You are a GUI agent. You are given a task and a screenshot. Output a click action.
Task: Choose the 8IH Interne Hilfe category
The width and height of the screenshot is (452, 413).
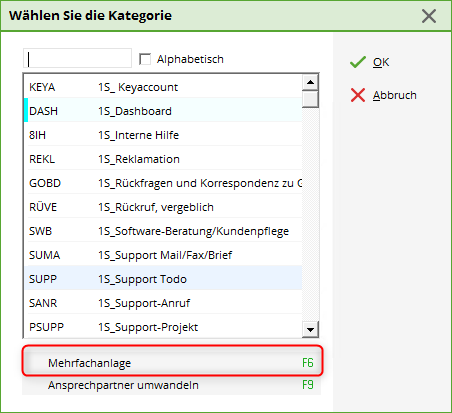point(163,135)
